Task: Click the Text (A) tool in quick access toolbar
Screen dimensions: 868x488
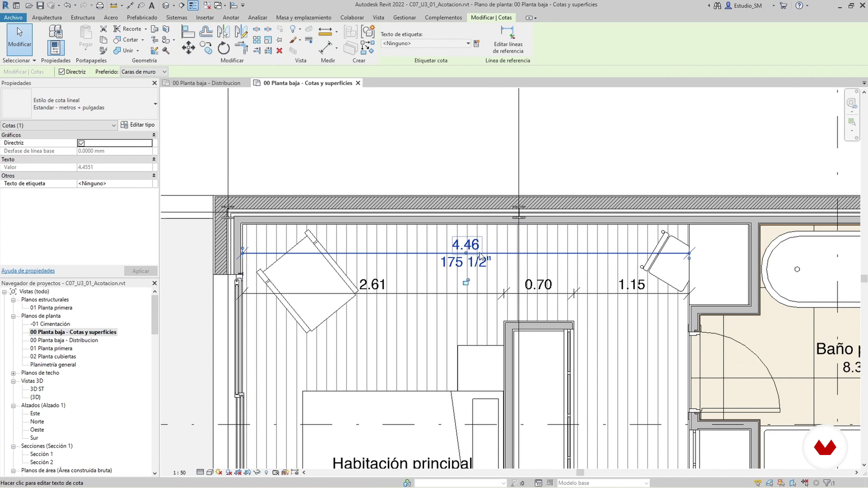Action: click(152, 5)
